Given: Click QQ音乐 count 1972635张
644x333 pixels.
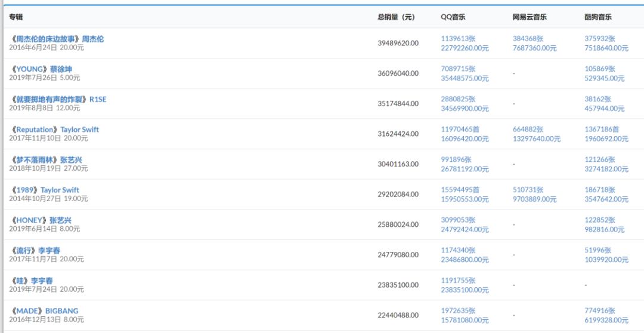Looking at the screenshot, I should tap(459, 310).
